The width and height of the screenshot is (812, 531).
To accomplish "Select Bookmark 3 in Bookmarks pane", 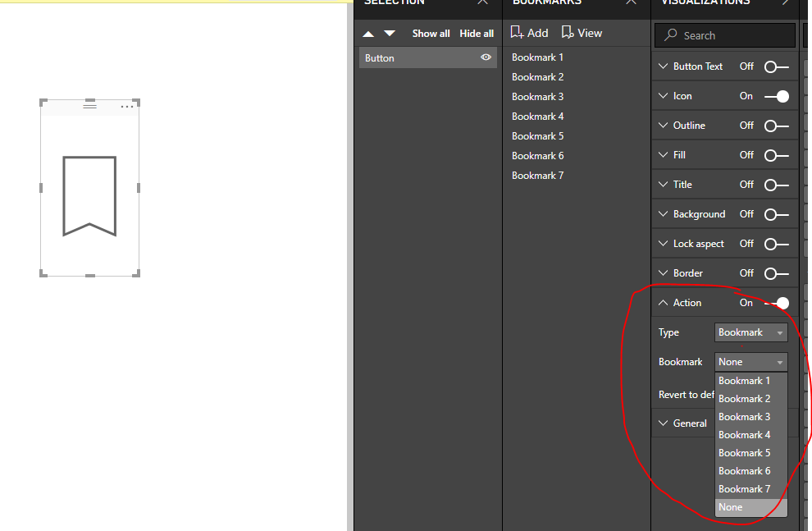I will tap(537, 97).
